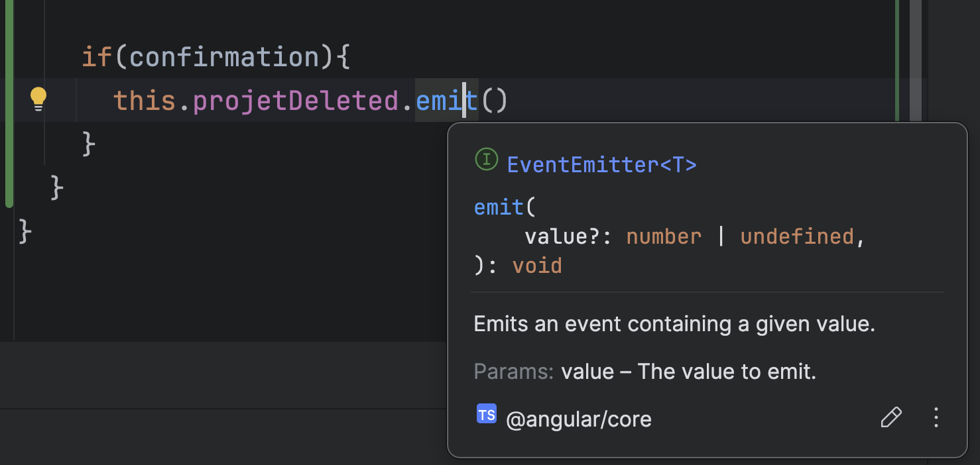Click the "if" keyword in the editor
980x465 pixels.
click(97, 58)
